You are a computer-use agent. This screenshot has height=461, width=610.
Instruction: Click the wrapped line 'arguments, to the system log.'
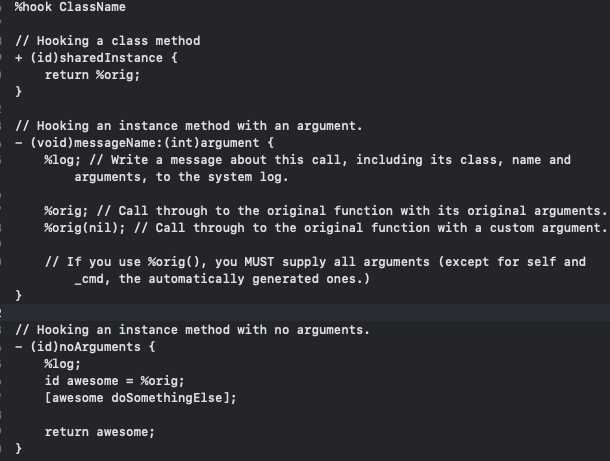click(181, 177)
